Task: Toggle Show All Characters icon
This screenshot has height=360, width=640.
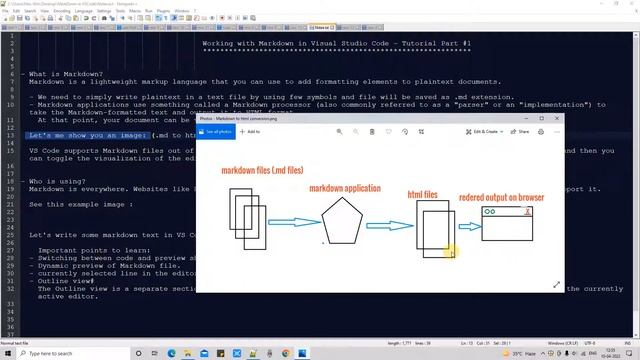Action: 165,18
